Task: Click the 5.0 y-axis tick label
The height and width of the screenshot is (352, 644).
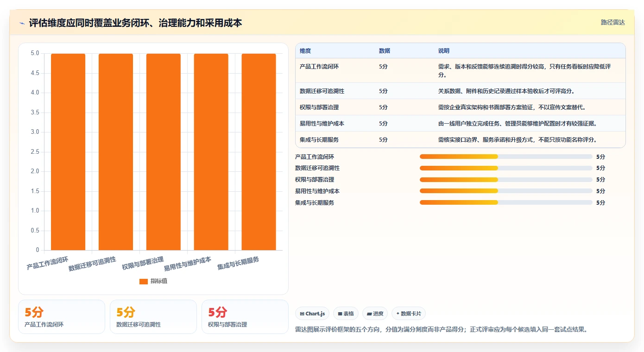Action: [x=35, y=53]
